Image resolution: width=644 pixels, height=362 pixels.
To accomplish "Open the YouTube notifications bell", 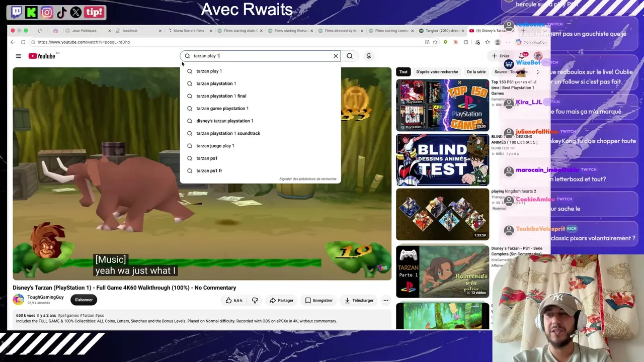I will pos(523,56).
